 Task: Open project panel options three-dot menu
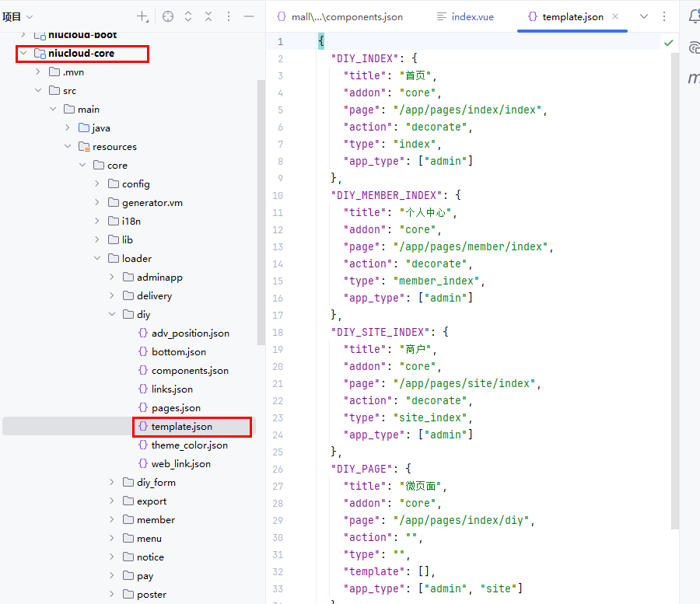[x=229, y=16]
